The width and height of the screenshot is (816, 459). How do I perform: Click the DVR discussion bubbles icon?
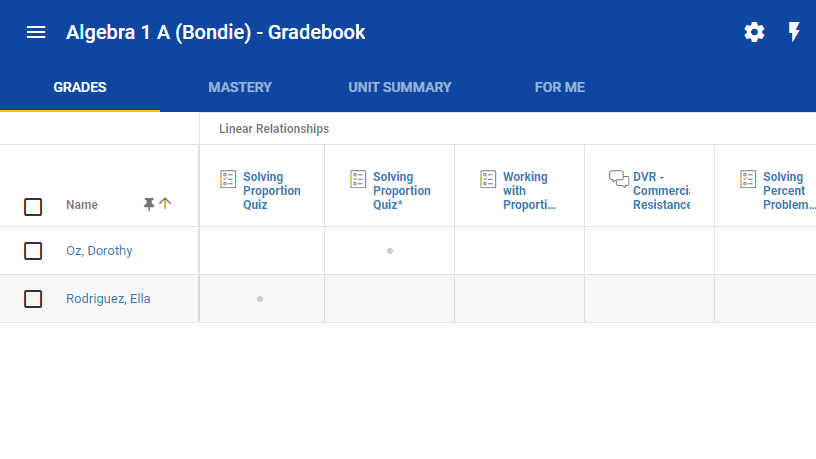coord(618,179)
